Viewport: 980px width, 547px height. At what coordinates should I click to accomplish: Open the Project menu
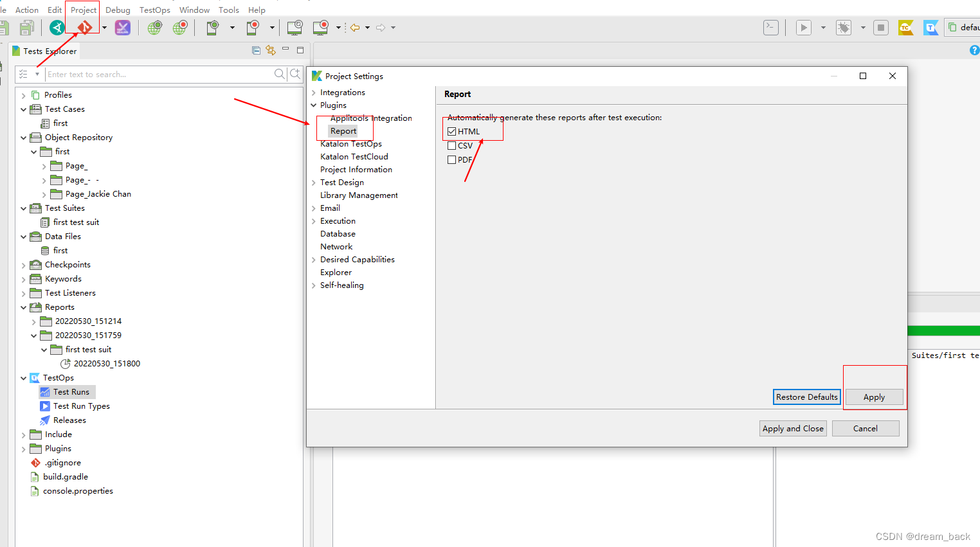[84, 10]
